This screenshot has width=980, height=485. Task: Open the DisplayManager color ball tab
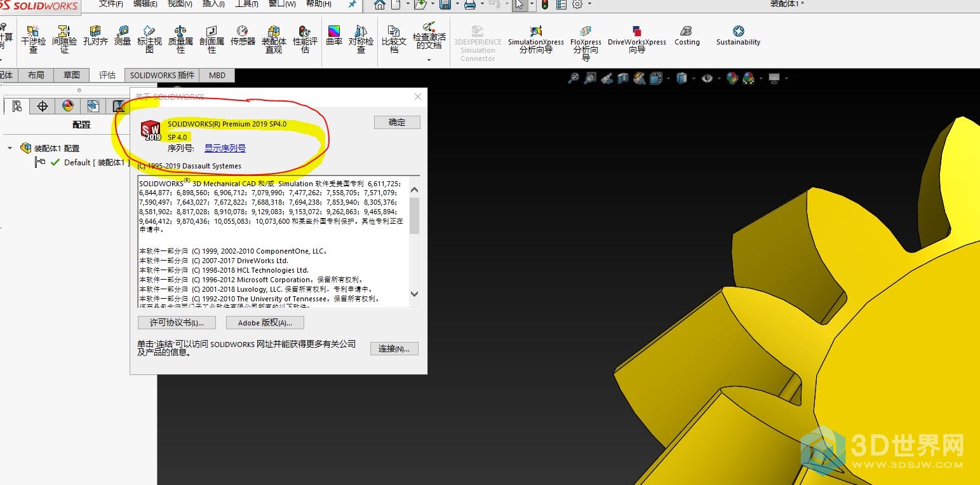coord(68,106)
